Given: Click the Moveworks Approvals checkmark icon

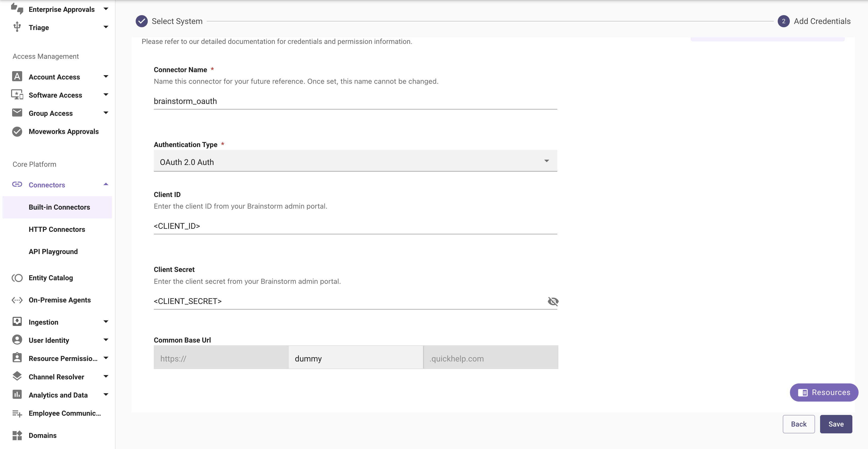Looking at the screenshot, I should [17, 131].
